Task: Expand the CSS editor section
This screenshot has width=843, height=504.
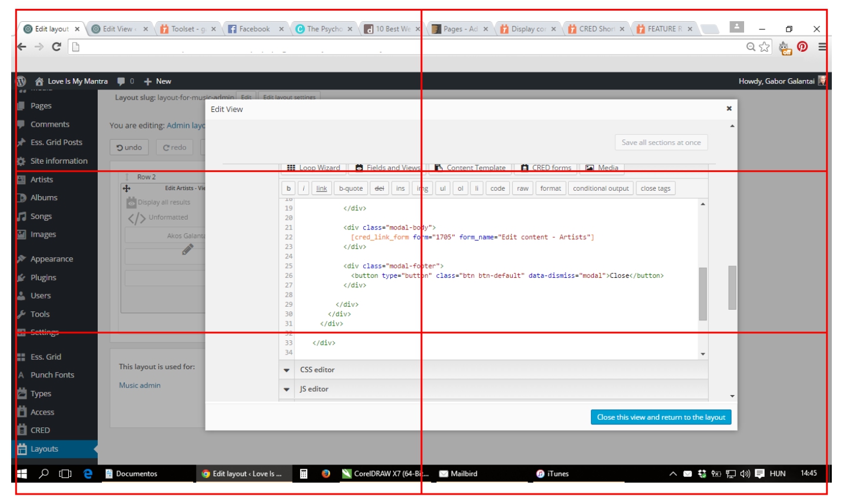Action: click(x=493, y=370)
